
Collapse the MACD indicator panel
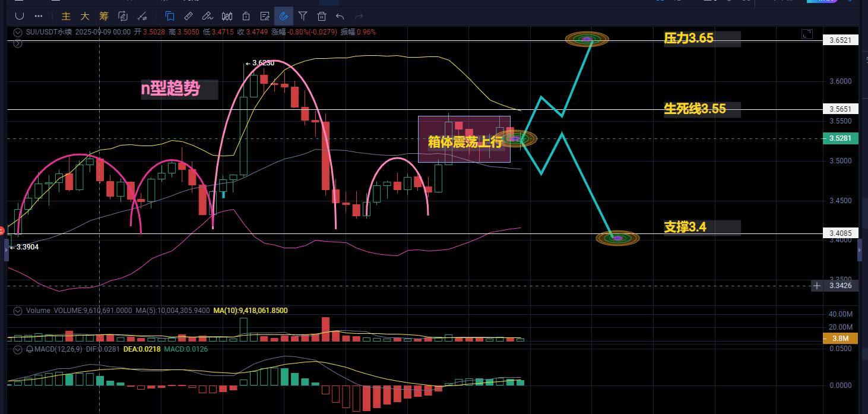(x=18, y=349)
